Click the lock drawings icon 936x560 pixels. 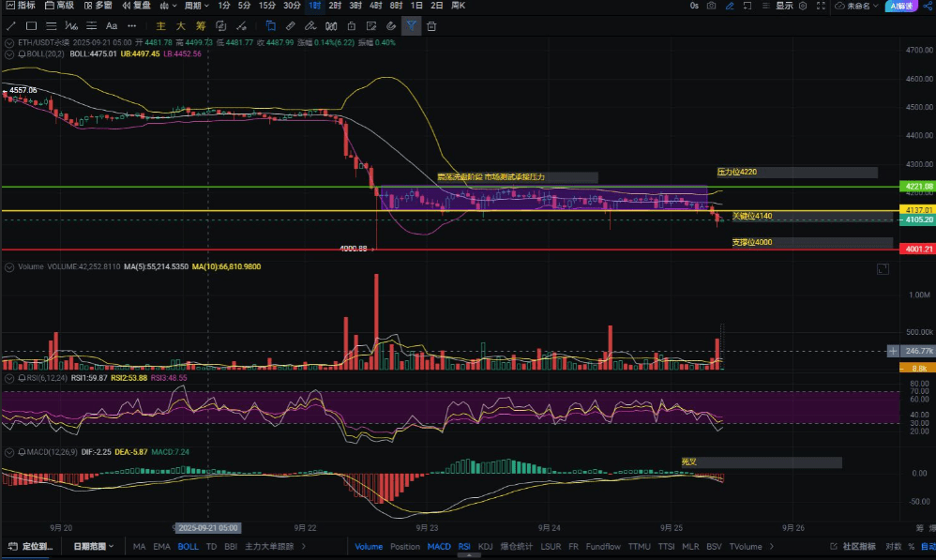click(352, 26)
